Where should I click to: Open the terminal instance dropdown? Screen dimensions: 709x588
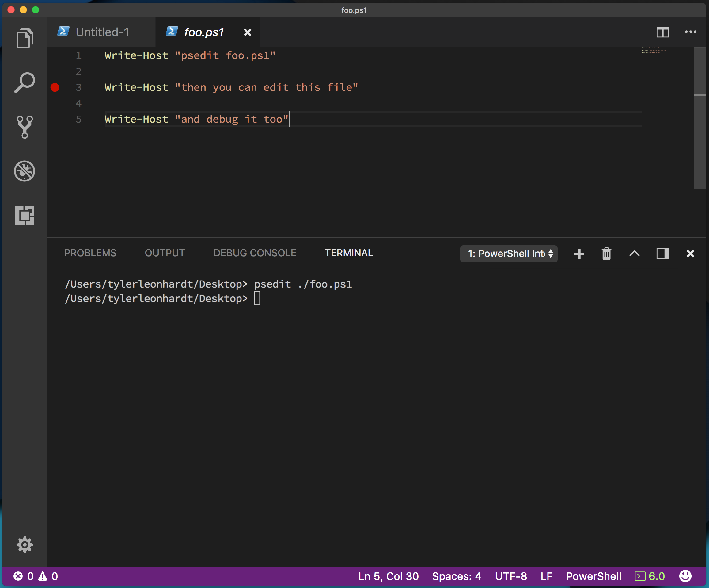[509, 253]
